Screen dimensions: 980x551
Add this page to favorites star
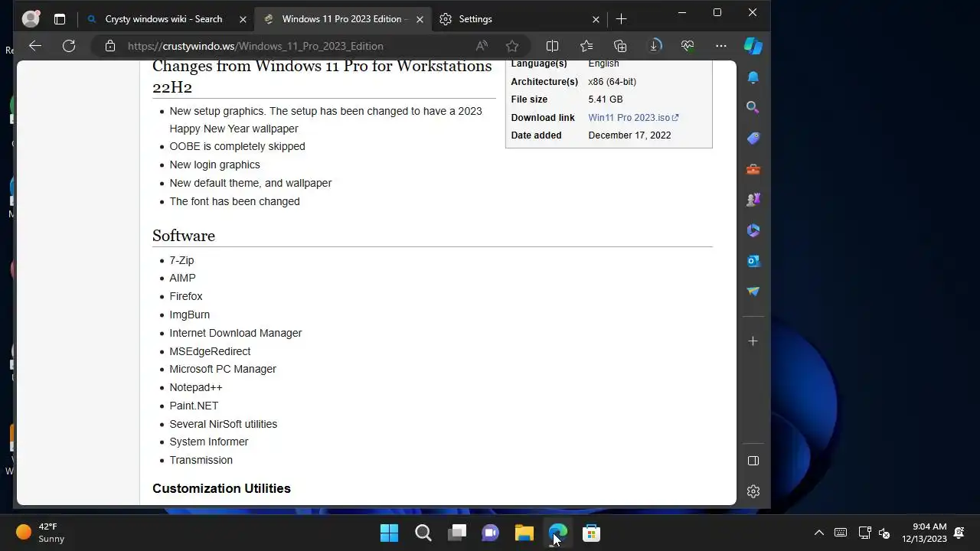pyautogui.click(x=512, y=46)
